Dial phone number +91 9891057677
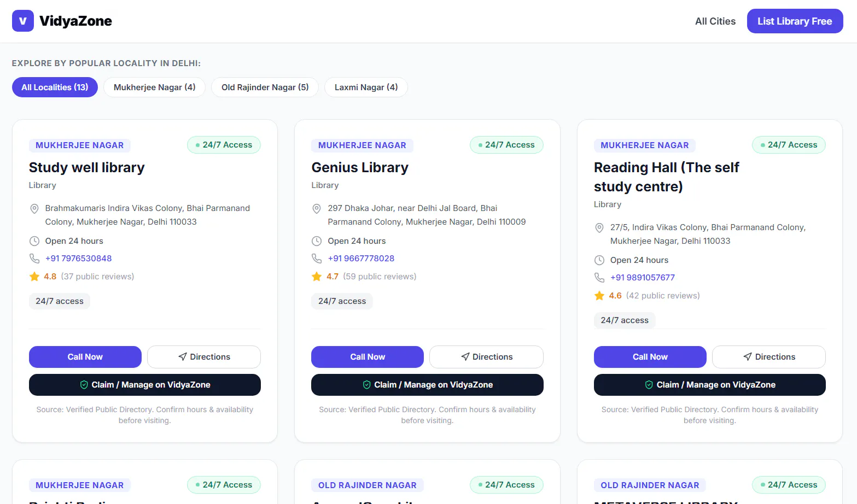The width and height of the screenshot is (857, 504). click(x=643, y=278)
